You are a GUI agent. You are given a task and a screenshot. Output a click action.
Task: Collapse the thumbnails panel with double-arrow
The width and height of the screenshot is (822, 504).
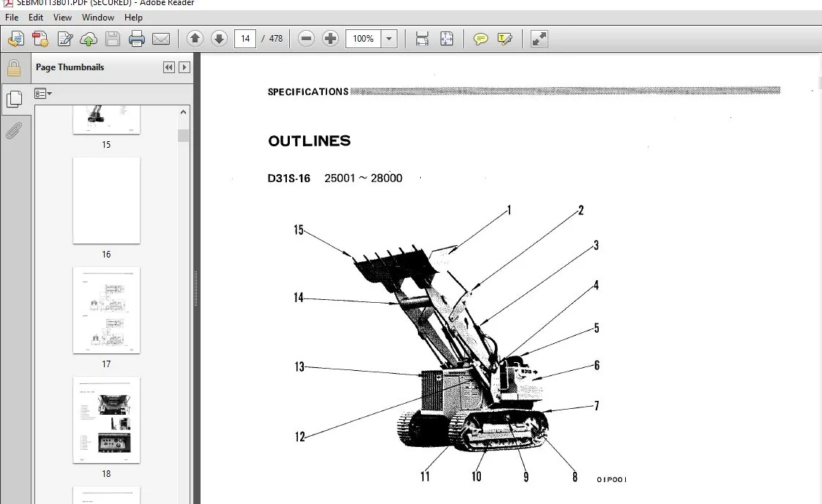coord(169,67)
